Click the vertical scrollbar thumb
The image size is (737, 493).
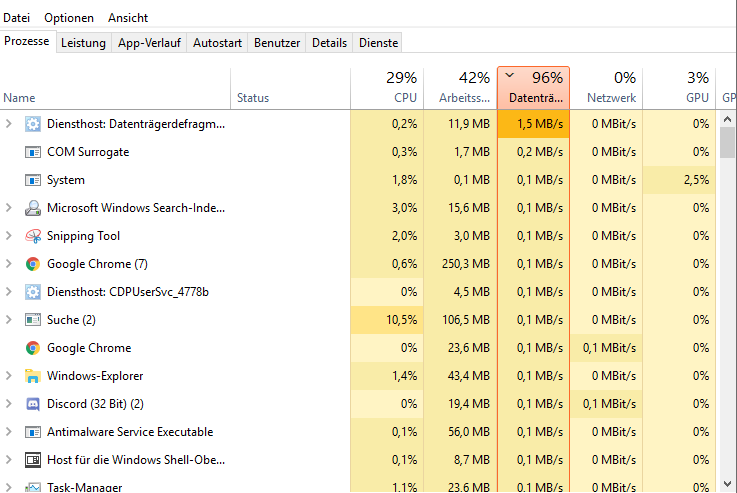[727, 142]
